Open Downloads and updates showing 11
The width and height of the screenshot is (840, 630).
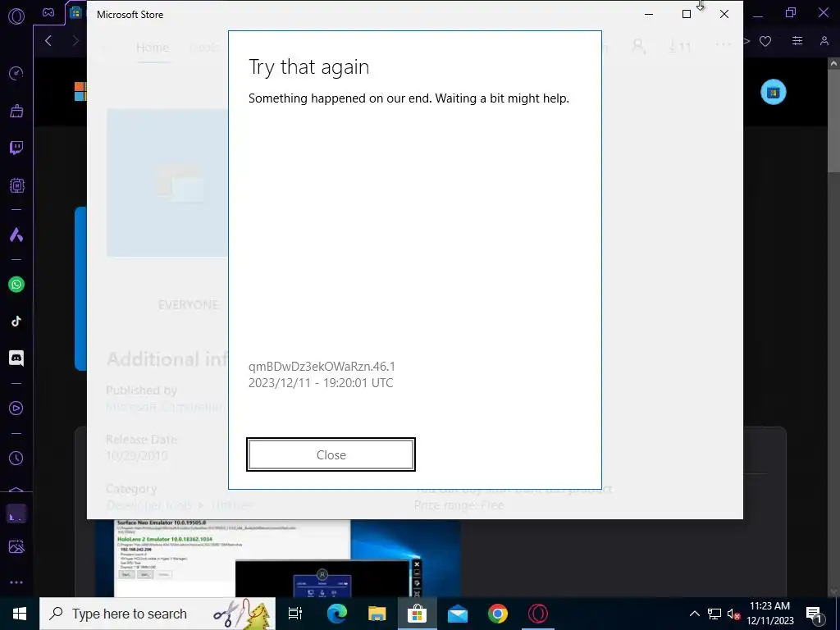pyautogui.click(x=679, y=47)
